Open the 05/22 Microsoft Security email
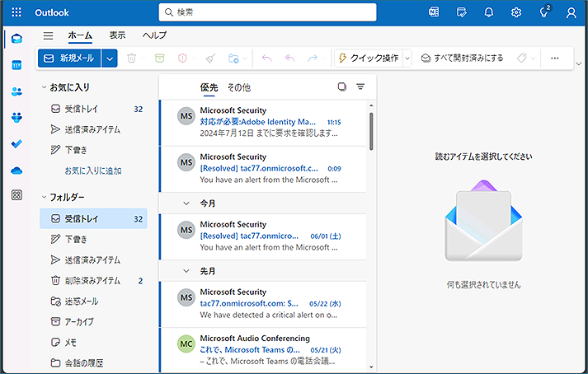Screen dimensions: 588x374 coord(263,304)
